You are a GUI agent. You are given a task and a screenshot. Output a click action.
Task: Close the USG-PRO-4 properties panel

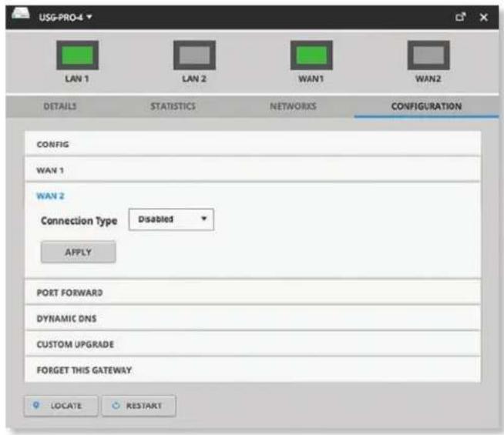coord(484,17)
